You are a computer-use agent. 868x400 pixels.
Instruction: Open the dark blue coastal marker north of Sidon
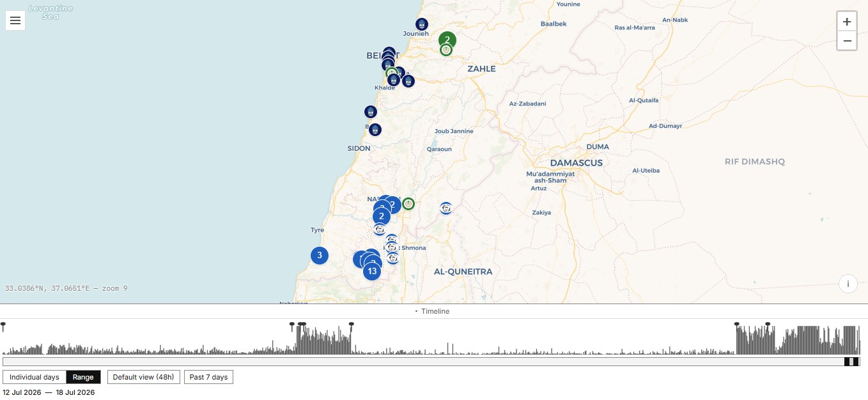(371, 112)
